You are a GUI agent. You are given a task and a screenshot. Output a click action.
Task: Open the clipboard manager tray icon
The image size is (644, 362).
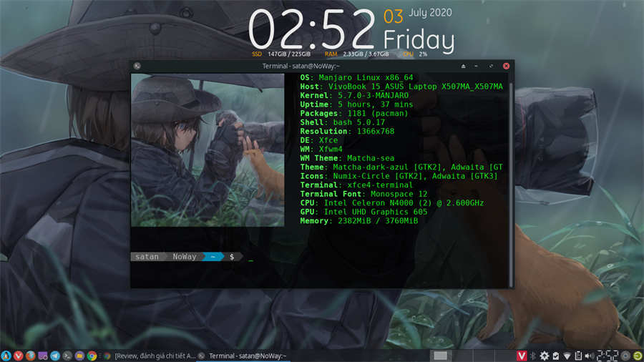pyautogui.click(x=578, y=356)
